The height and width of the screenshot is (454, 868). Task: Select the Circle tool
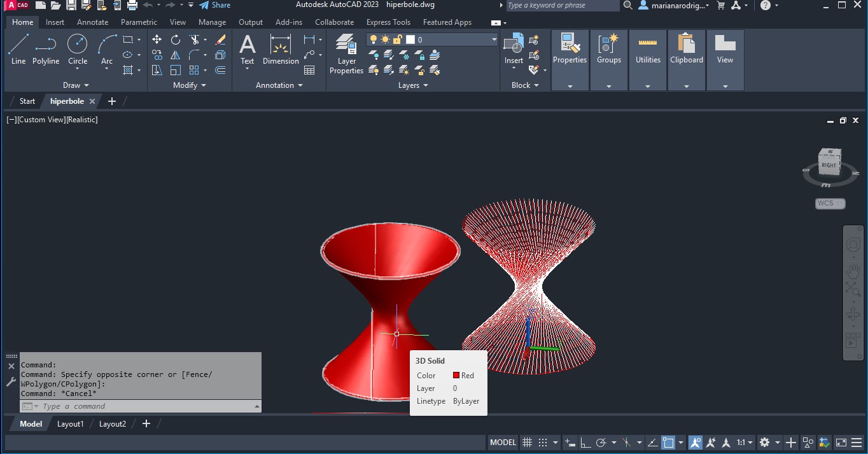[x=78, y=50]
